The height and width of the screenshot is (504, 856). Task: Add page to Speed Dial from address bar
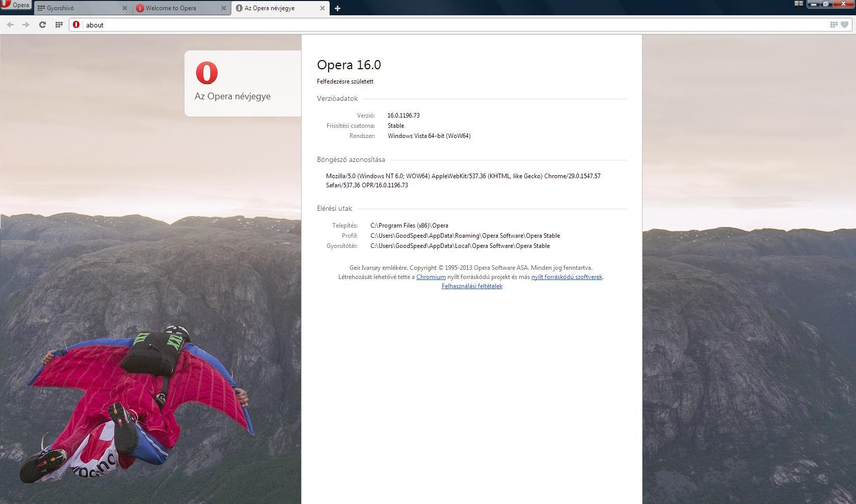pyautogui.click(x=834, y=24)
